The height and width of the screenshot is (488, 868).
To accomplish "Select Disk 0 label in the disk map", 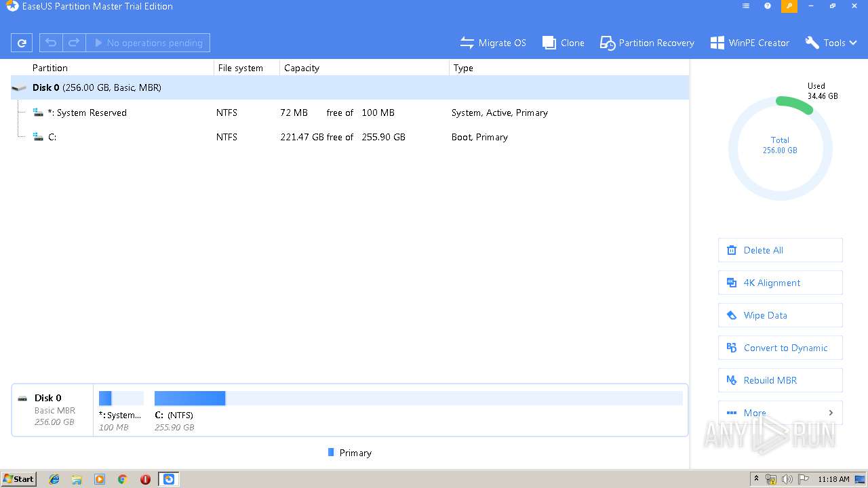I will 48,398.
